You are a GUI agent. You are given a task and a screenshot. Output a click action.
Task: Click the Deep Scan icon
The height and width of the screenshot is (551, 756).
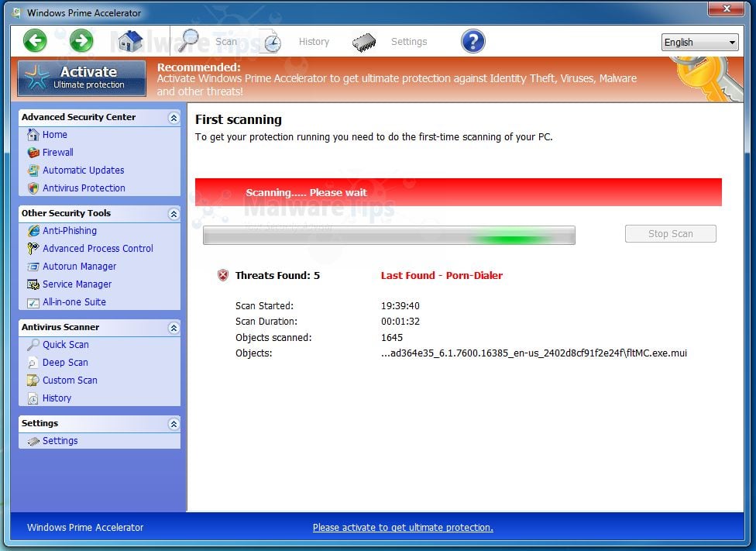(33, 363)
